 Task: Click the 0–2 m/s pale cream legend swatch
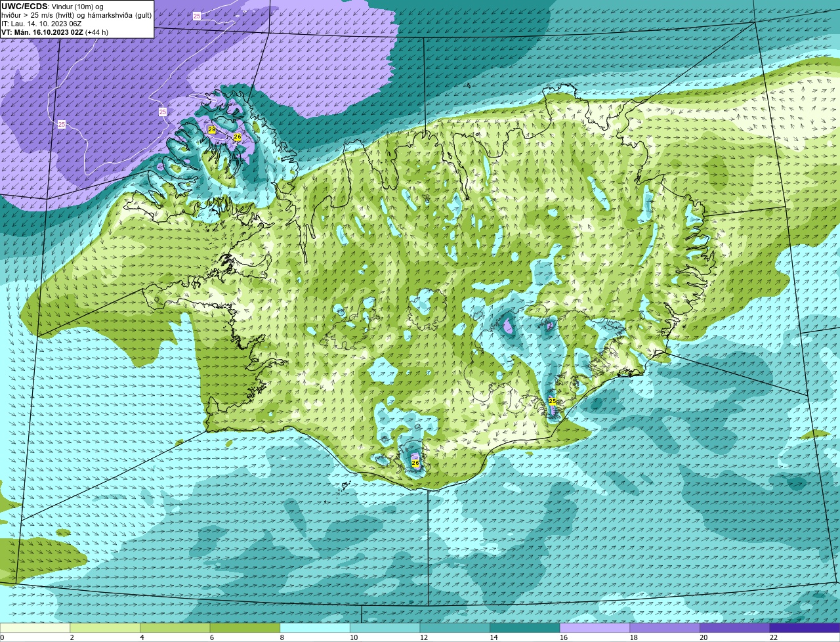[x=35, y=628]
